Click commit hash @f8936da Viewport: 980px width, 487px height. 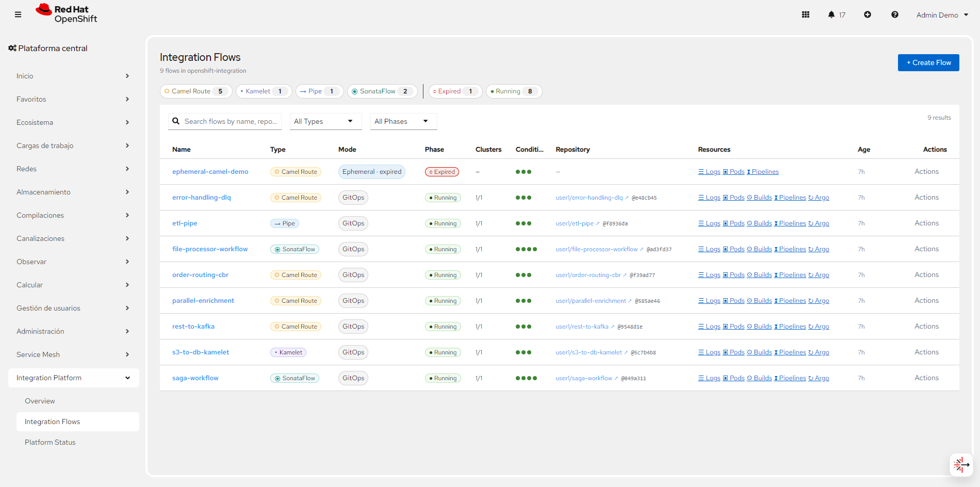point(615,223)
